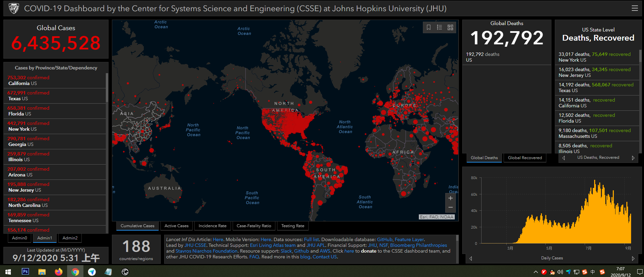Switch to the Global Recovered tab

(x=525, y=158)
